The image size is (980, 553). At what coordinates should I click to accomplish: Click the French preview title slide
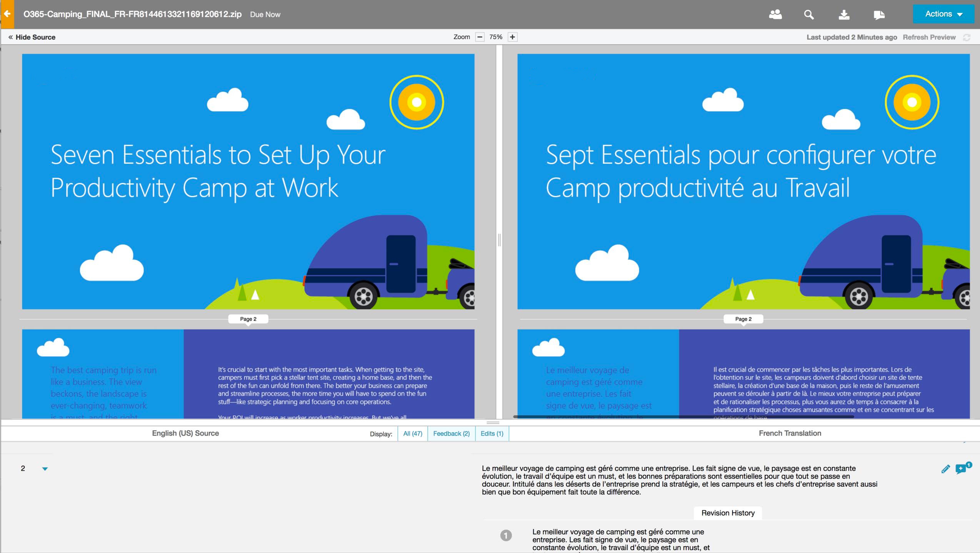coord(743,181)
